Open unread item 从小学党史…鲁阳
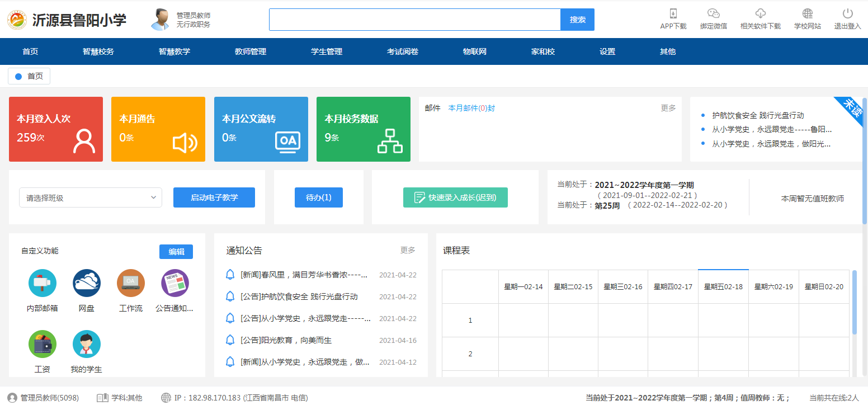The image size is (868, 405). pos(772,129)
